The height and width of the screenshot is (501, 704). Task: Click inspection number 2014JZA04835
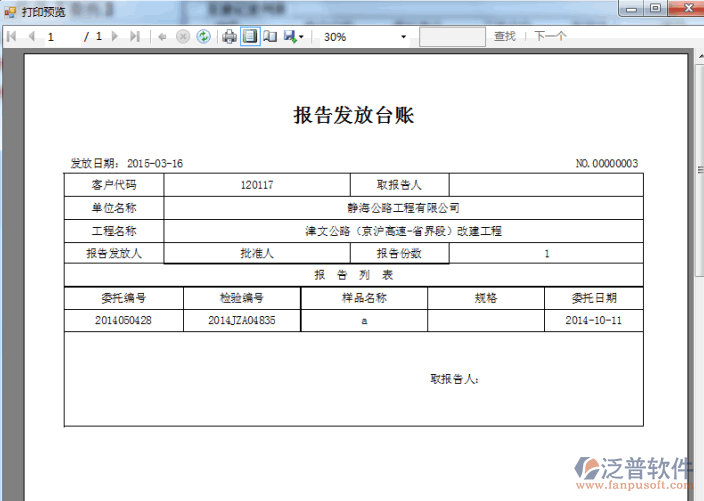(242, 321)
